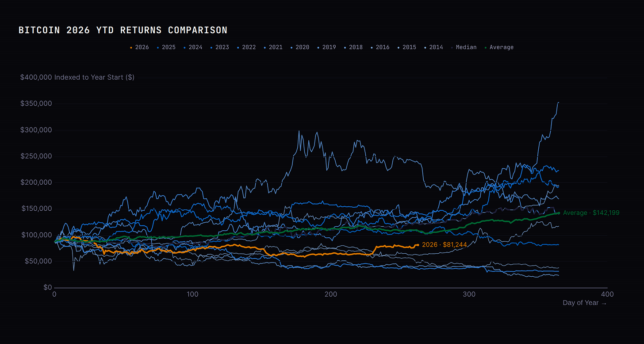
Task: Hide the 2024 series via its legend entry
Action: coord(193,47)
